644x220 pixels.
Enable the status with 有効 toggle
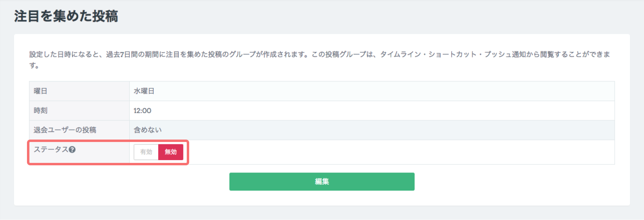[146, 152]
